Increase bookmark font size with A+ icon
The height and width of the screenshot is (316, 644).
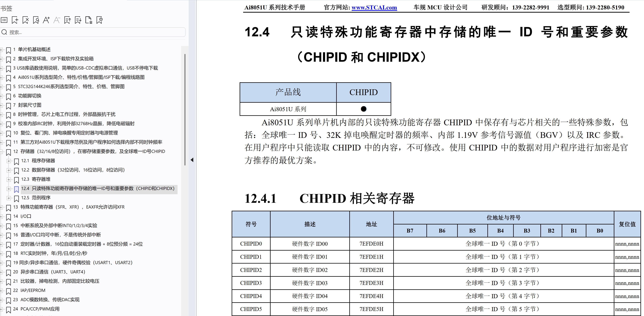(46, 20)
